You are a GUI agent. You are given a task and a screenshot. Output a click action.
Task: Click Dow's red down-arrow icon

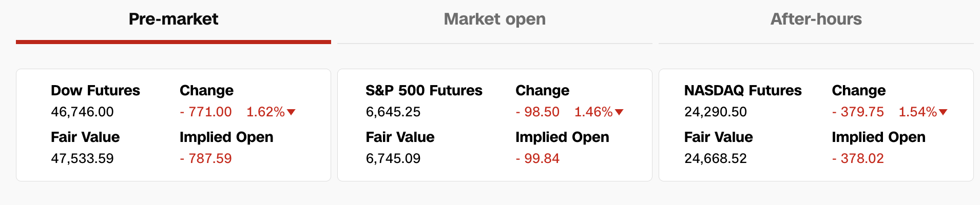click(291, 112)
